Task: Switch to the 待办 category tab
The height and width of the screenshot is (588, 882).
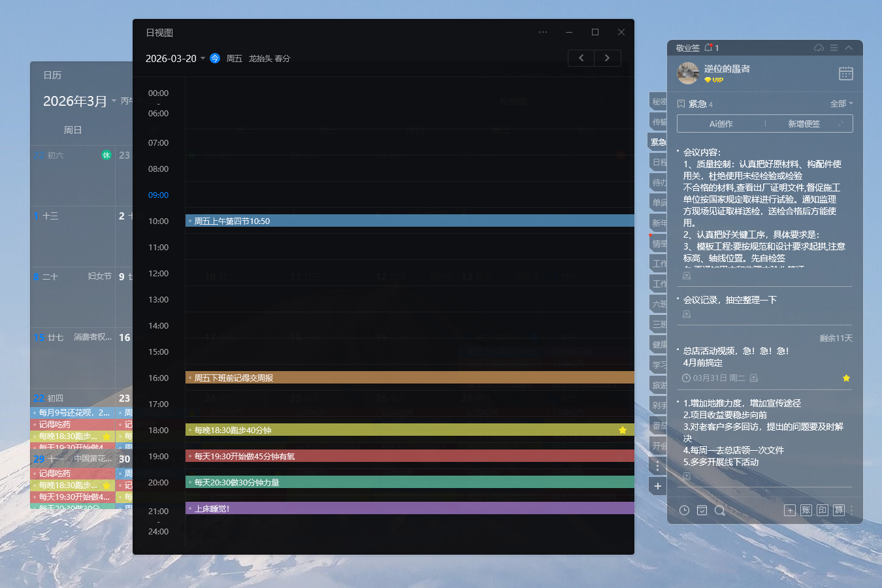Action: [x=659, y=182]
